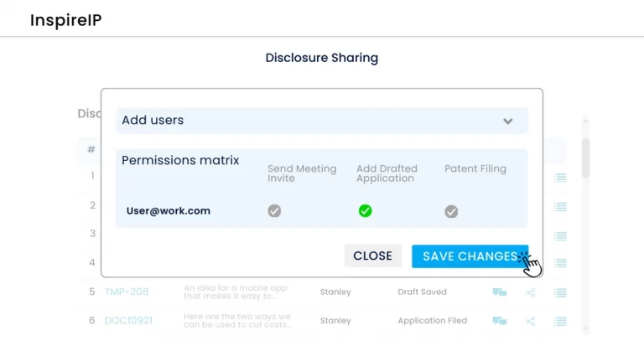The image size is (644, 362).
Task: Open the DOC10921 disclosure link
Action: (128, 321)
